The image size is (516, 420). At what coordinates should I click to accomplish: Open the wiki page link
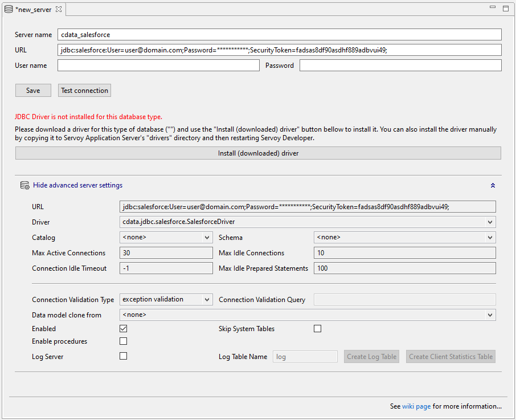click(x=416, y=406)
